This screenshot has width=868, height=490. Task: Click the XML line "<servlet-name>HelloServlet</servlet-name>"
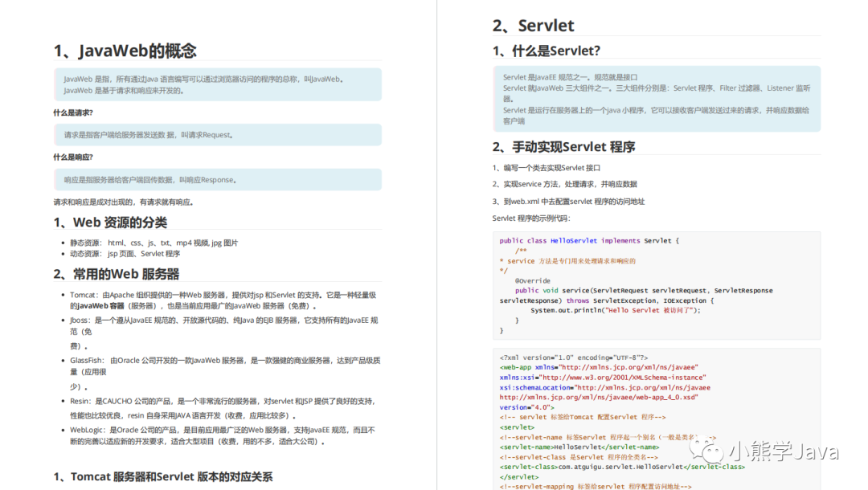[x=579, y=447]
